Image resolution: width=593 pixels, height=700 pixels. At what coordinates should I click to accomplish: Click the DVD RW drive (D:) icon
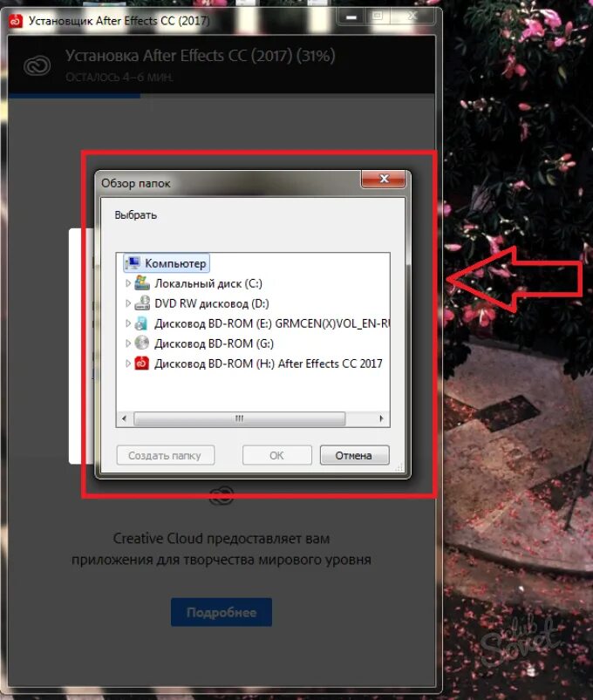(x=142, y=303)
